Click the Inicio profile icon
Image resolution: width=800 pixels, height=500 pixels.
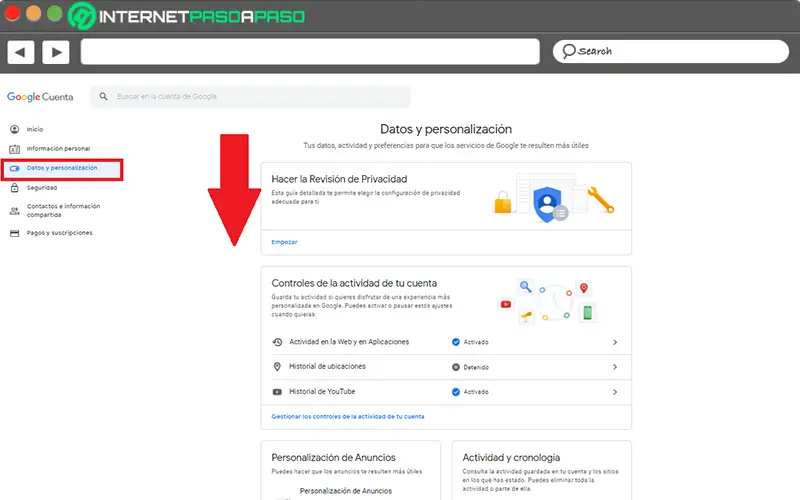click(x=15, y=130)
